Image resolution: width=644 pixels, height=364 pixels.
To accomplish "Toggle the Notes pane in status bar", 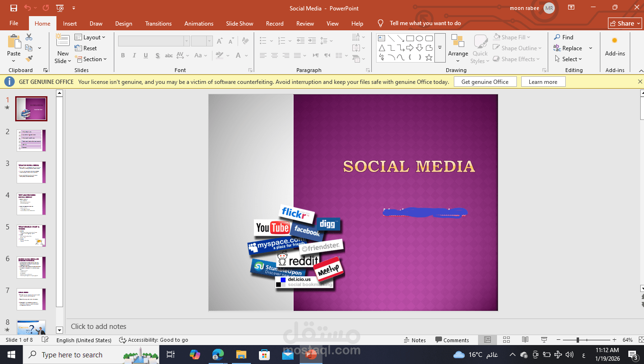I will pyautogui.click(x=414, y=340).
